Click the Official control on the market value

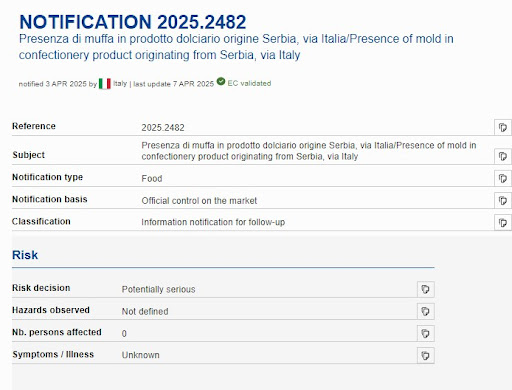pyautogui.click(x=199, y=201)
